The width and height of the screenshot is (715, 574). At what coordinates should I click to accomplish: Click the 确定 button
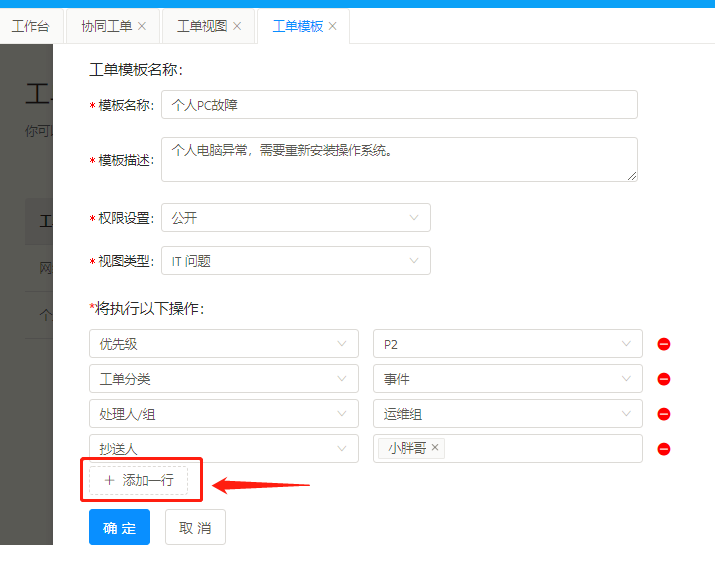pos(119,527)
